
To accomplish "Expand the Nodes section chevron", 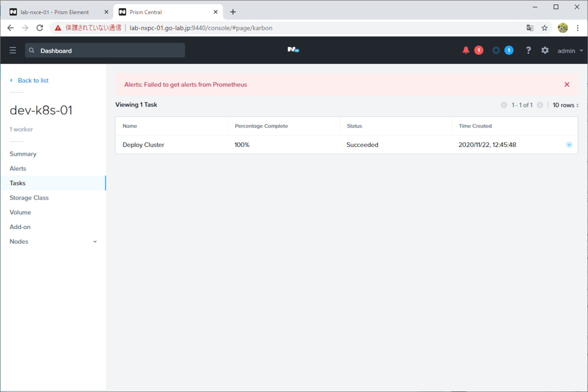I will pos(95,242).
